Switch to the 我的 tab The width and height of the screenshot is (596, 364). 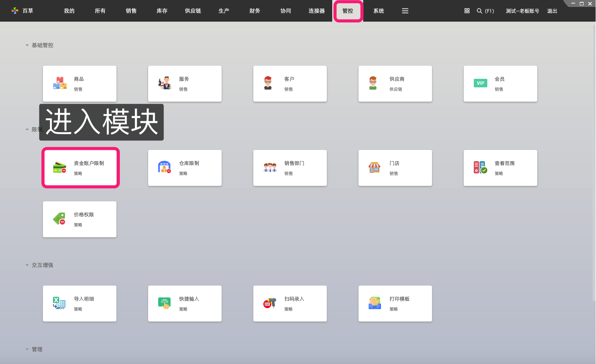(x=69, y=11)
